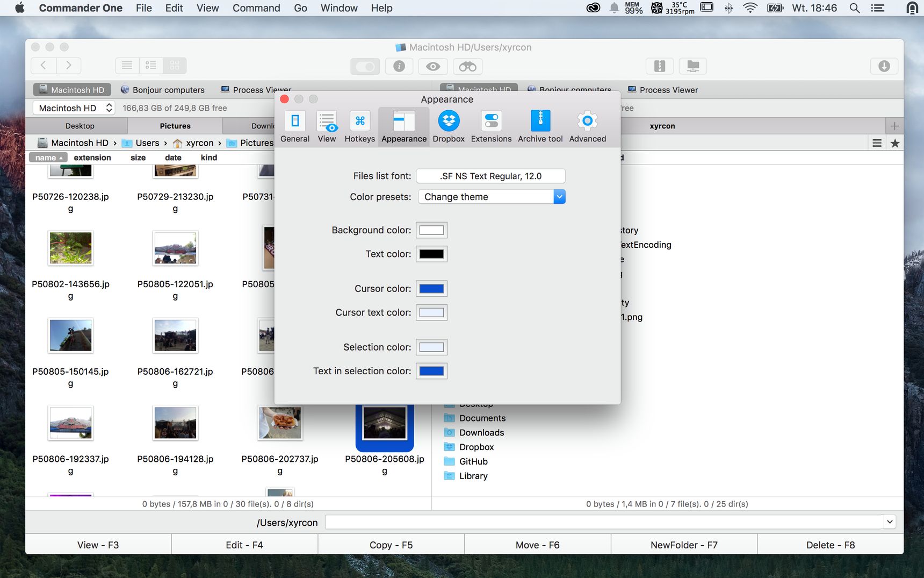Open the Selection color swatch

(431, 347)
